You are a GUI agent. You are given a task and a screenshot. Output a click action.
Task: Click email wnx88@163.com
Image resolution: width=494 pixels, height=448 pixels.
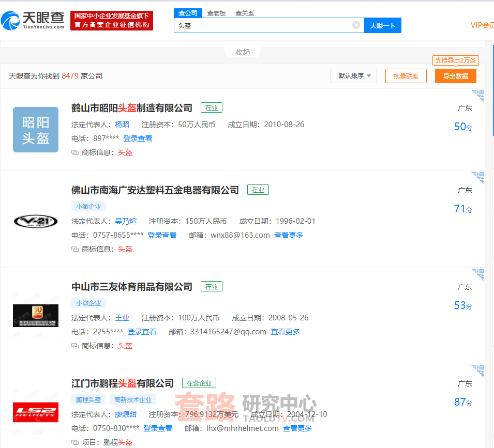click(x=240, y=235)
